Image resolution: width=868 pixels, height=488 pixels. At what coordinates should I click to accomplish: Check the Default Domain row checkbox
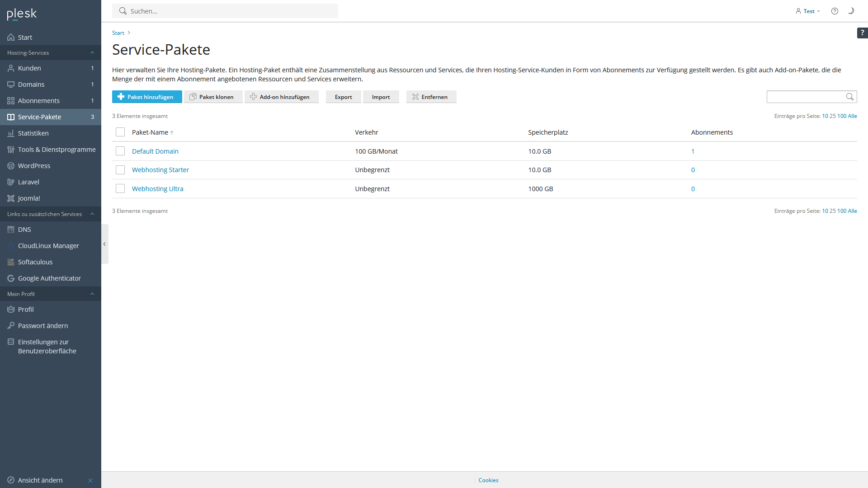(120, 151)
